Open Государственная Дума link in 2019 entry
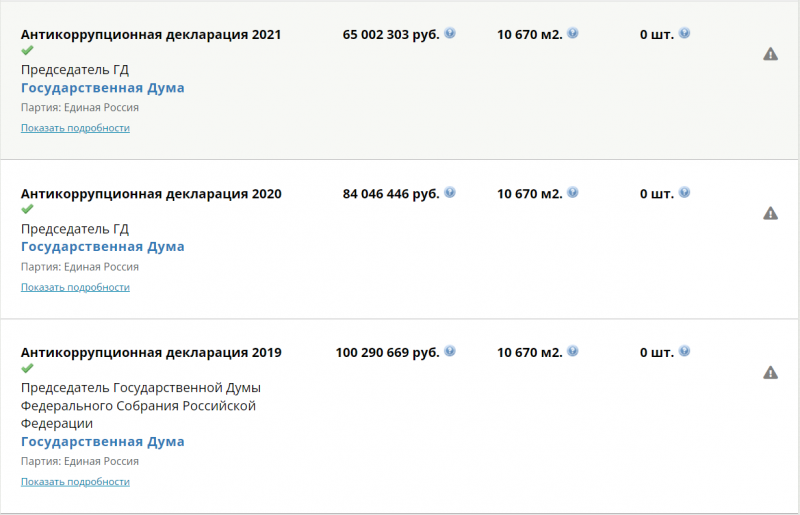Viewport: 800px width, 515px height. point(103,442)
